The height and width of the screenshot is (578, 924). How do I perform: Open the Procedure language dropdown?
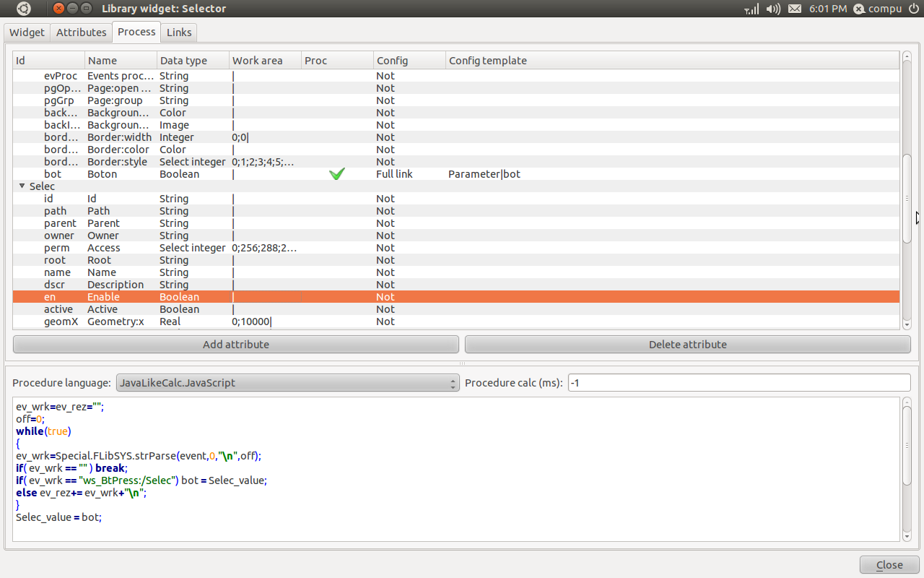(x=287, y=383)
